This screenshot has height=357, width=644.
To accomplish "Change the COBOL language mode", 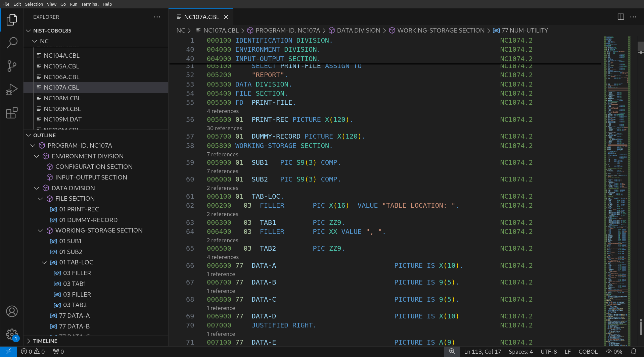I will 588,351.
